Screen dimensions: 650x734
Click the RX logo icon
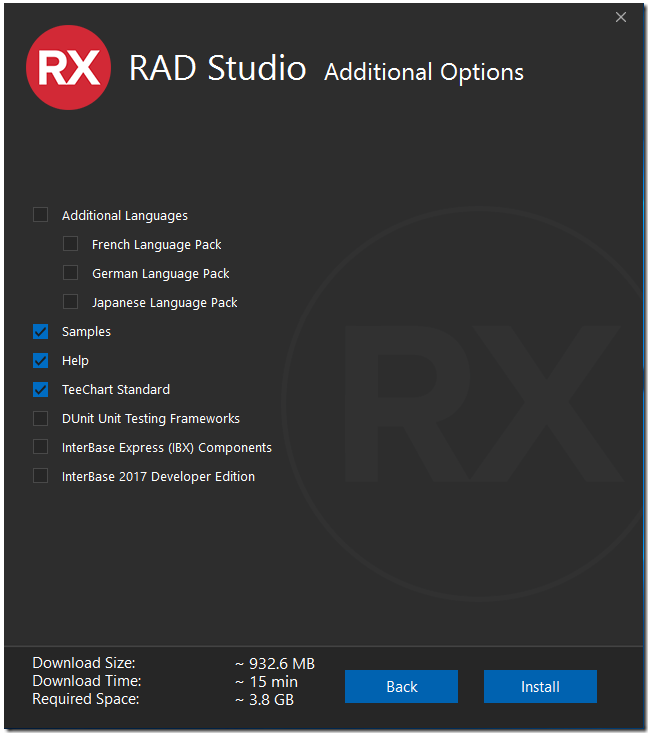68,67
